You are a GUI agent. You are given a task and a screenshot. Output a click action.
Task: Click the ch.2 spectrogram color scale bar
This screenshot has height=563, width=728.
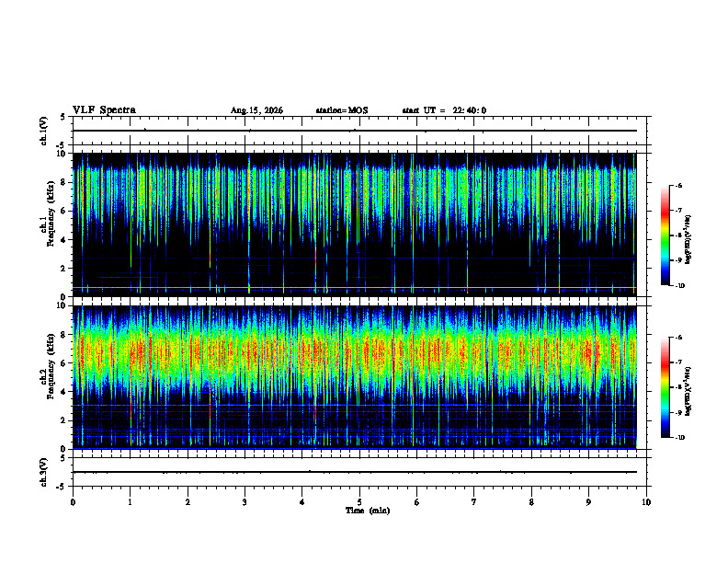tap(665, 387)
